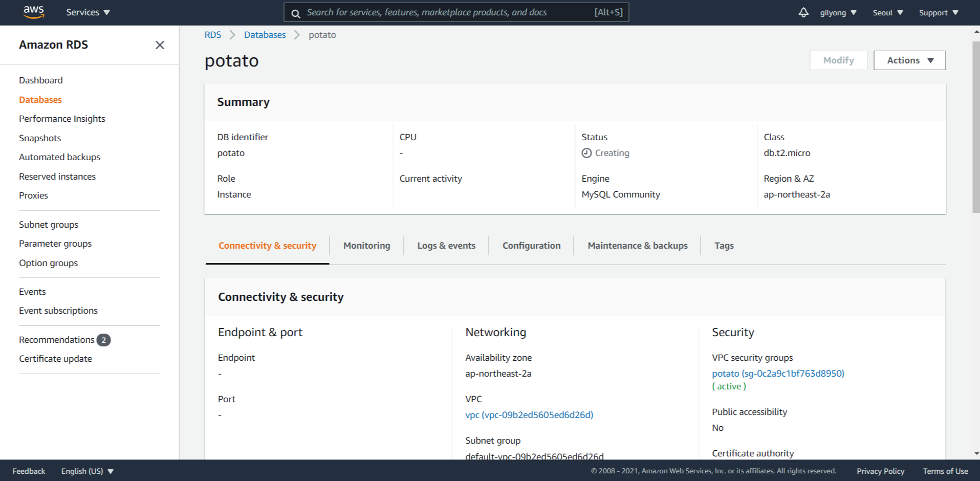Switch to the Connectivity & security tab
980x481 pixels.
pos(267,246)
